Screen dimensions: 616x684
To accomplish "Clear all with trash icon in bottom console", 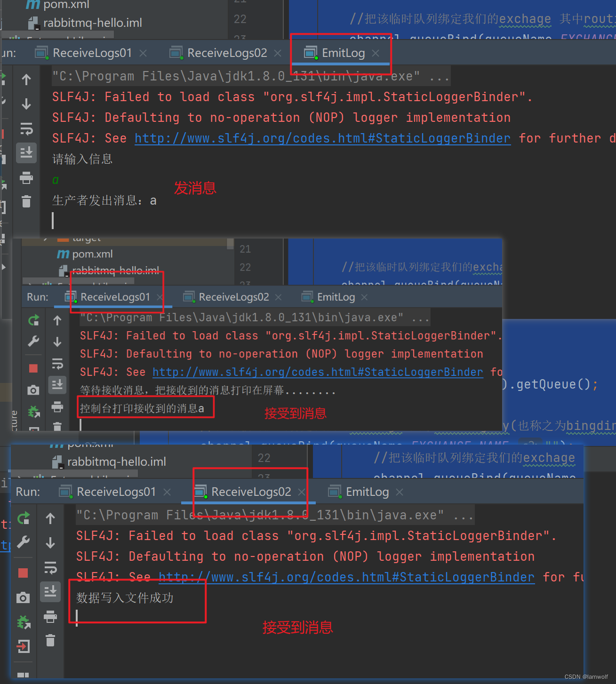I will 50,640.
